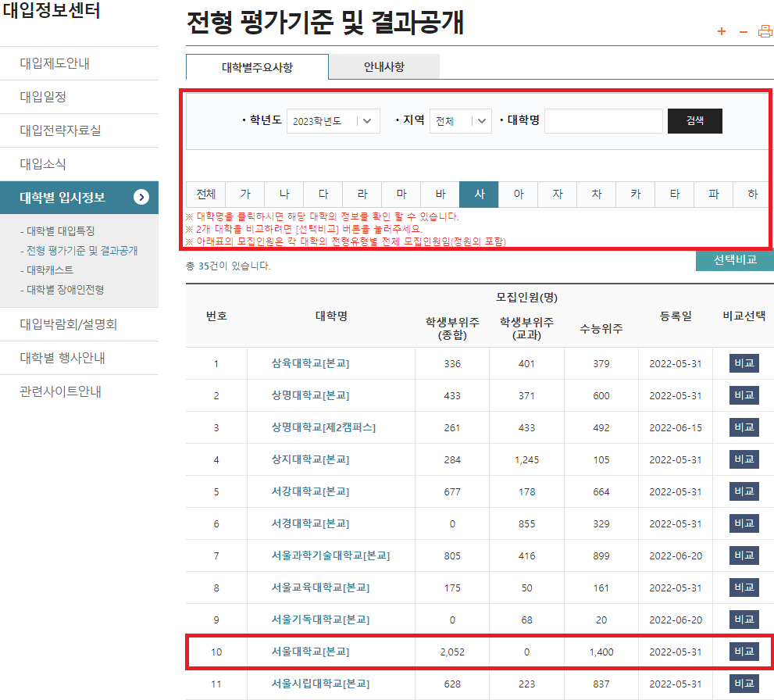Select the 자 consonant filter
The image size is (774, 700).
coord(558,195)
